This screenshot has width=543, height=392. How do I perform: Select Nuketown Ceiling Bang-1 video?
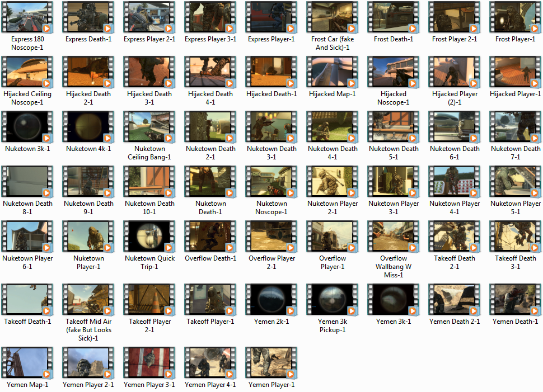149,126
